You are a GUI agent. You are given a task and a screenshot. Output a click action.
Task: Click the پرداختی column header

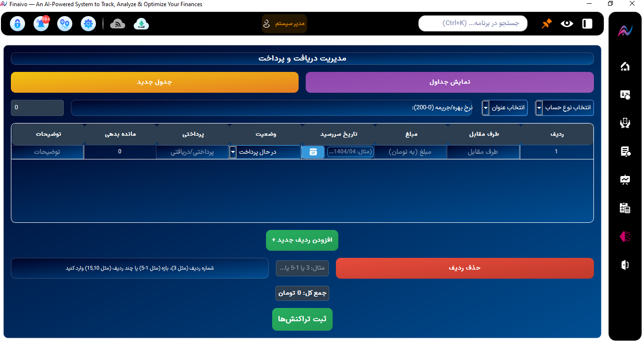(x=193, y=134)
